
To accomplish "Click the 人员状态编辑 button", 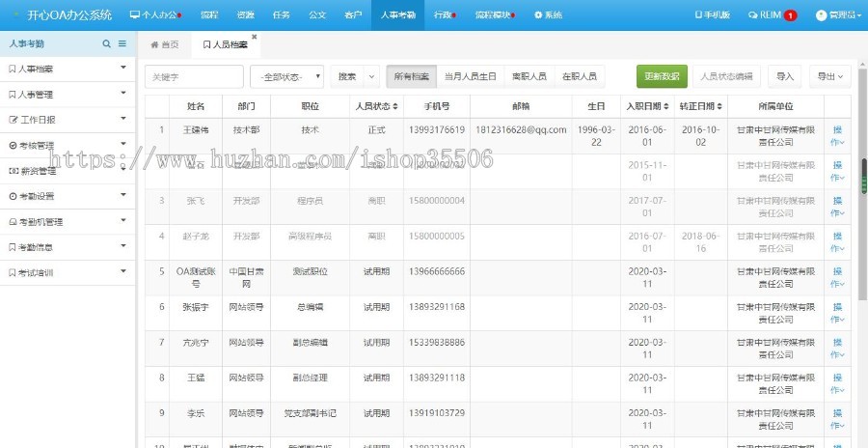I will [726, 76].
